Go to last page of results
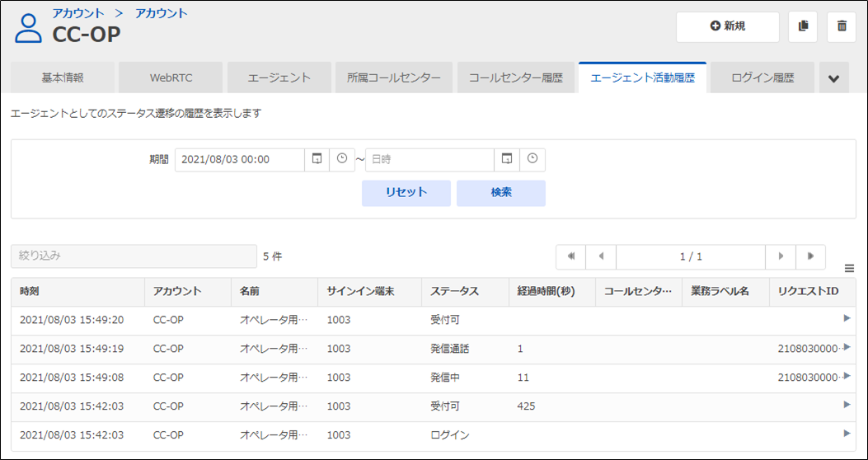868x460 pixels. point(810,257)
